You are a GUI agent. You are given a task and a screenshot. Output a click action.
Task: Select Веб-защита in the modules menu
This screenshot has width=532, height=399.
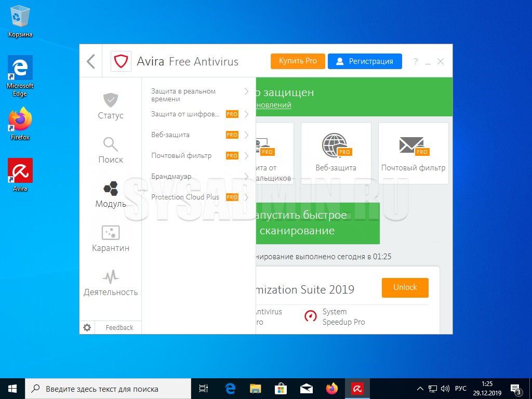click(170, 135)
